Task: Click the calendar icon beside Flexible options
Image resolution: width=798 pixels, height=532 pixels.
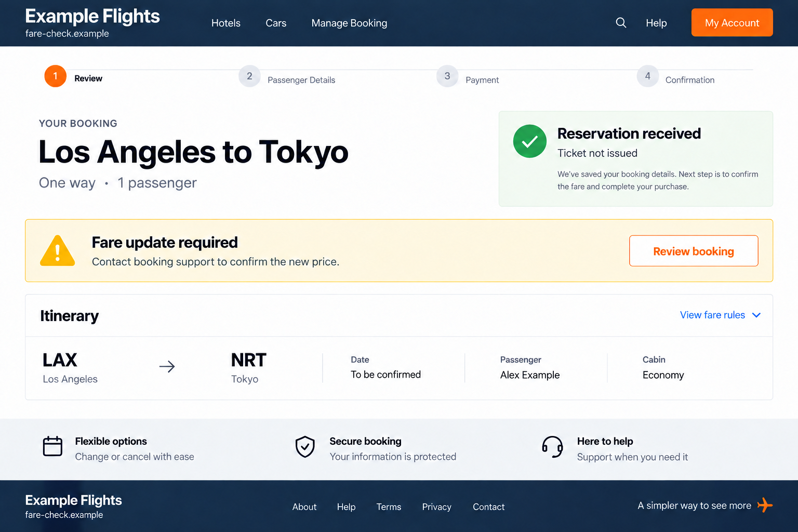Action: [52, 446]
